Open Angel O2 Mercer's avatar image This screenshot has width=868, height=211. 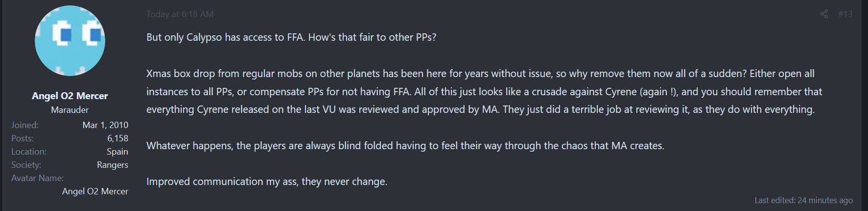pos(70,41)
